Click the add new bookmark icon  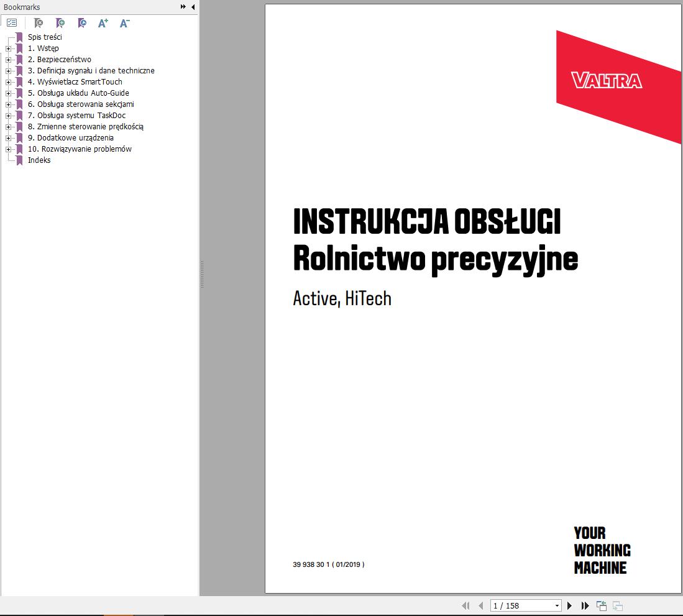pos(60,22)
